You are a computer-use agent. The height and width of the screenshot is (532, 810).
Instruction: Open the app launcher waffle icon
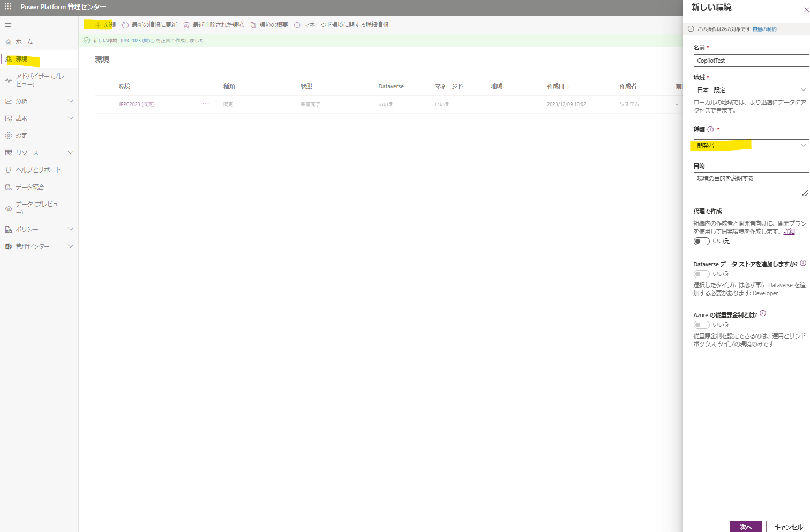pyautogui.click(x=8, y=6)
